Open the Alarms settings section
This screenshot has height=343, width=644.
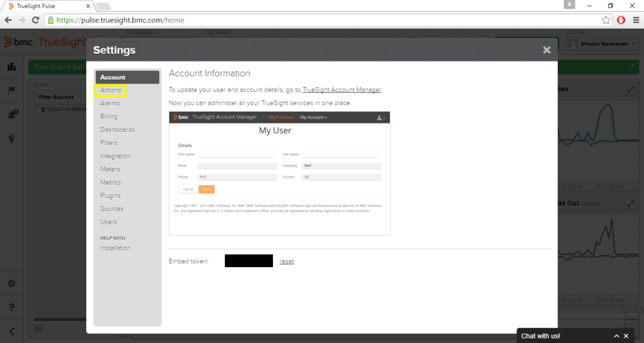(110, 104)
